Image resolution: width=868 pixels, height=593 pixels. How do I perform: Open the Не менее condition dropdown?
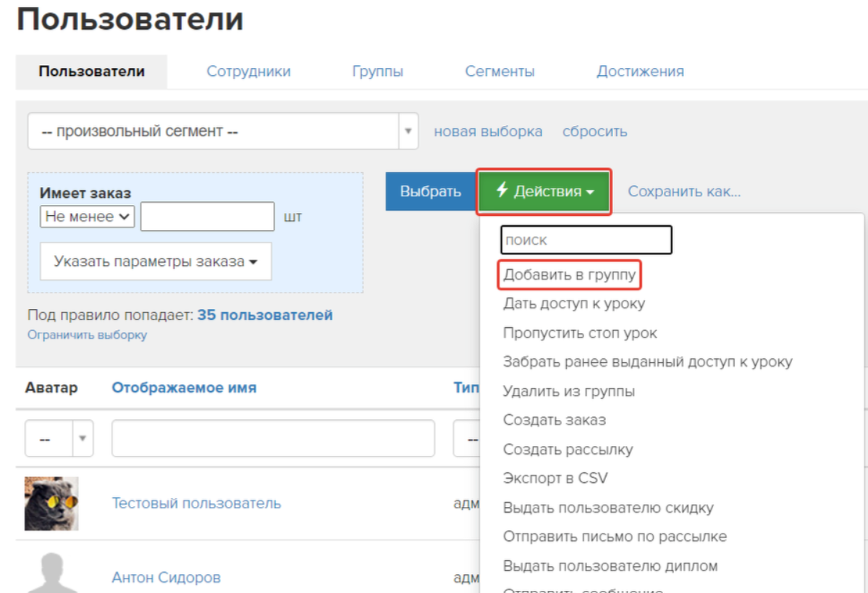point(87,216)
